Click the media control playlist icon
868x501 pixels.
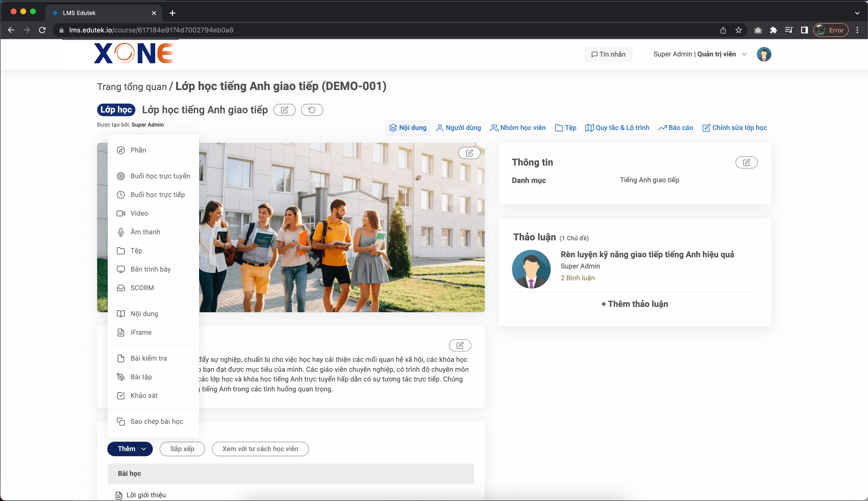[789, 30]
